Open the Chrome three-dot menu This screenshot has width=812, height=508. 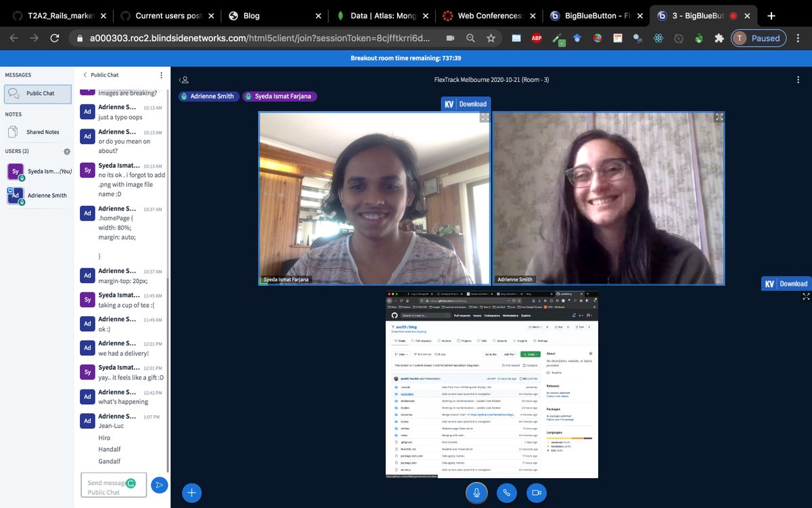[799, 39]
